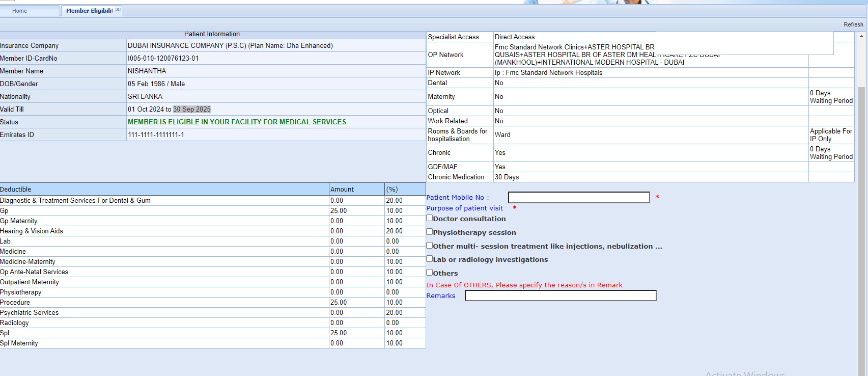Screen dimensions: 868x376
Task: Enable Other multi-session treatment checkbox
Action: tap(430, 246)
